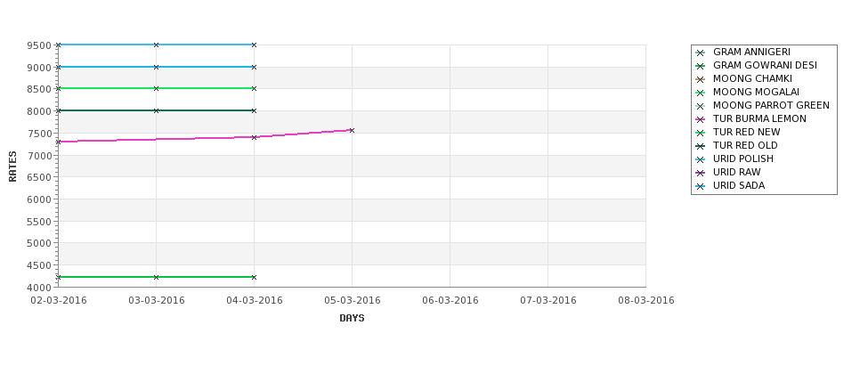Click the MOONG CHAMKI legend marker icon
The image size is (868, 382).
click(701, 79)
